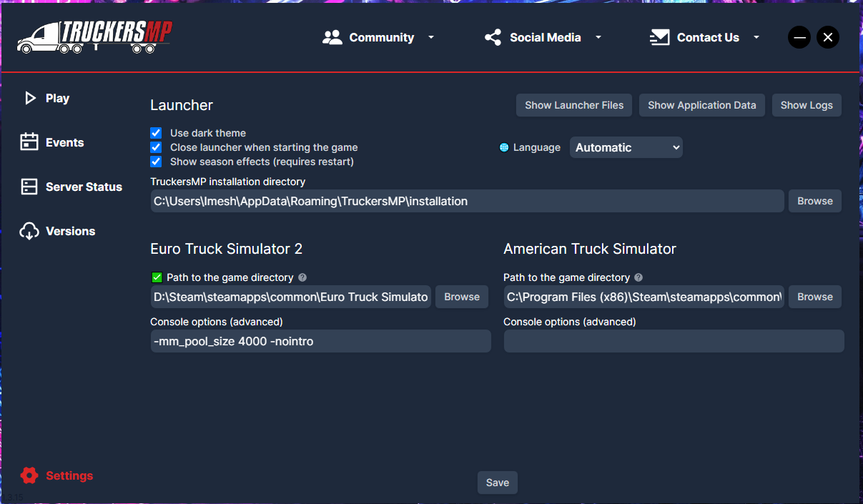Click the Social Media share icon
Image resolution: width=863 pixels, height=504 pixels.
(493, 37)
